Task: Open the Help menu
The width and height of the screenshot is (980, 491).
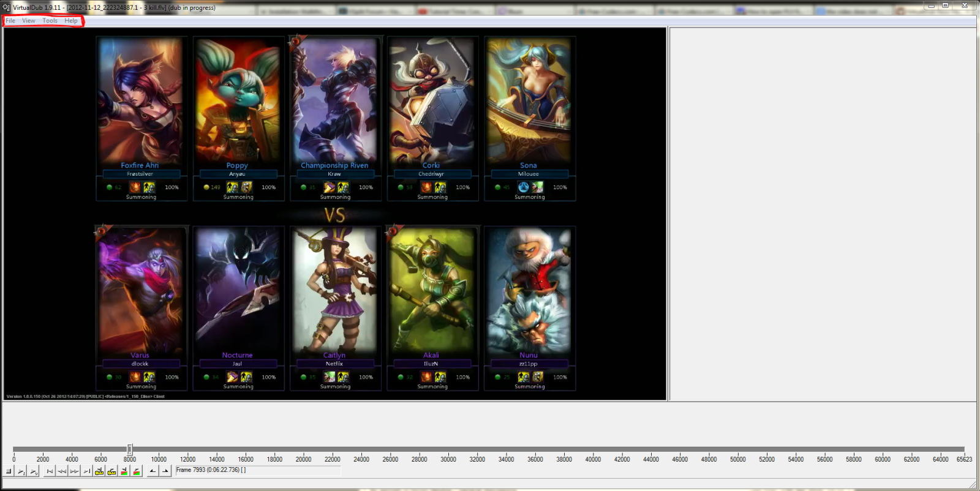Action: click(71, 21)
